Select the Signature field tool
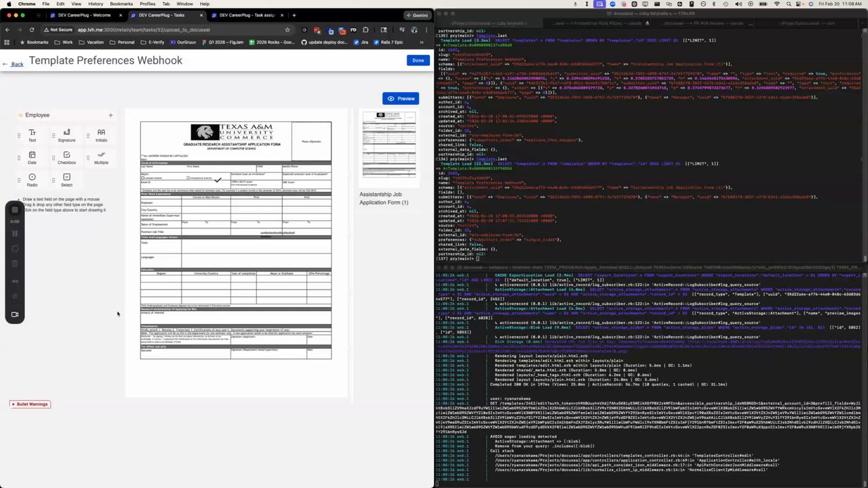 (66, 135)
